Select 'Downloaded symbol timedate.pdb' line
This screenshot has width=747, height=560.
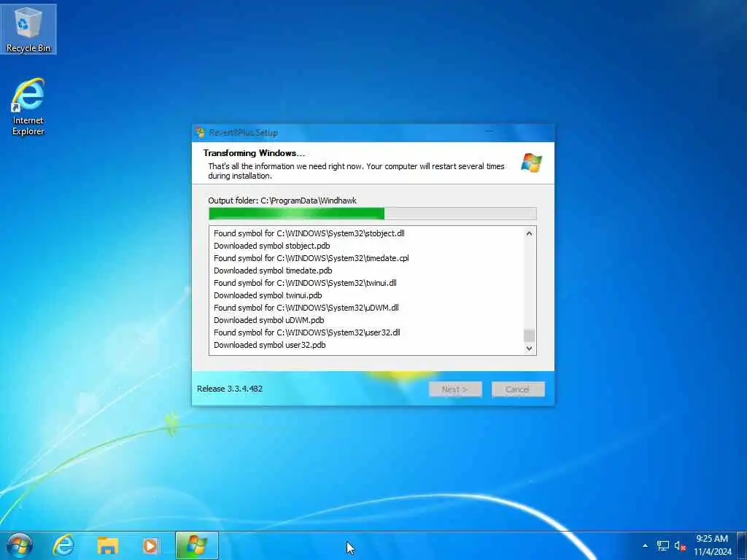coord(273,271)
